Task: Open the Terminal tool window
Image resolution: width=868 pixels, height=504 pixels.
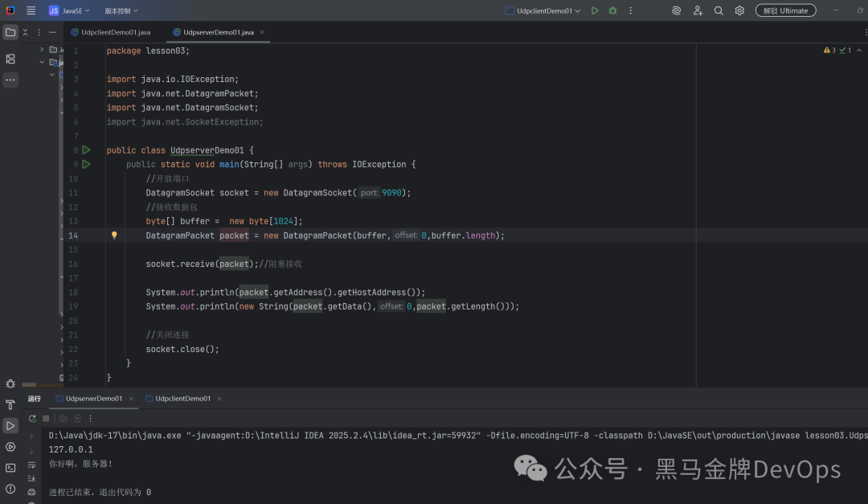Action: 10,467
